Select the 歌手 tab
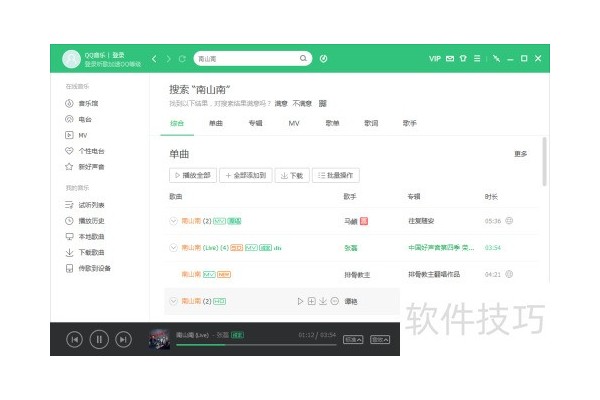600x400 pixels. [x=409, y=123]
